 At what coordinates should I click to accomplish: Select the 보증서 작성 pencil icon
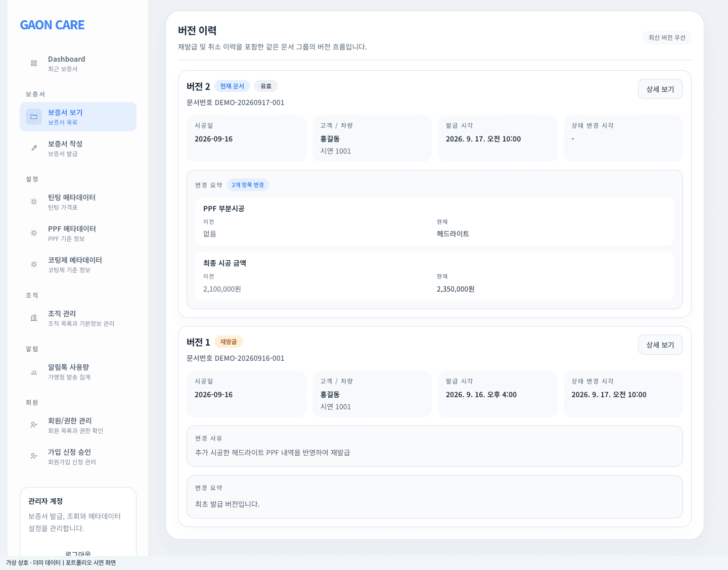click(34, 148)
